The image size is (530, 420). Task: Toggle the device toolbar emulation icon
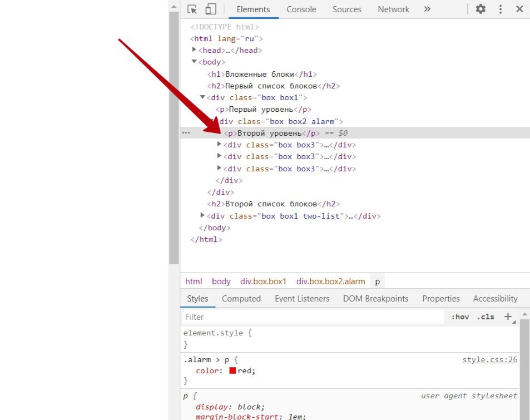click(x=210, y=9)
